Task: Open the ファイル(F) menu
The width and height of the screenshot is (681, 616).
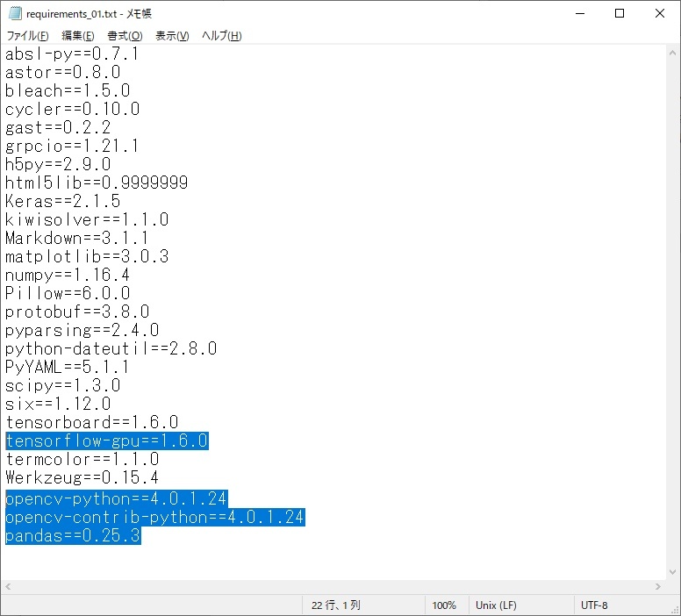Action: (x=27, y=36)
